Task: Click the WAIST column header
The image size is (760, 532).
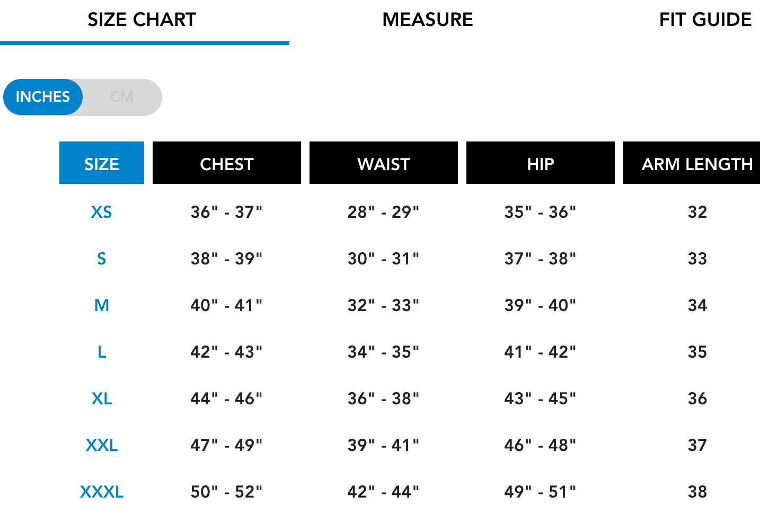Action: click(384, 163)
